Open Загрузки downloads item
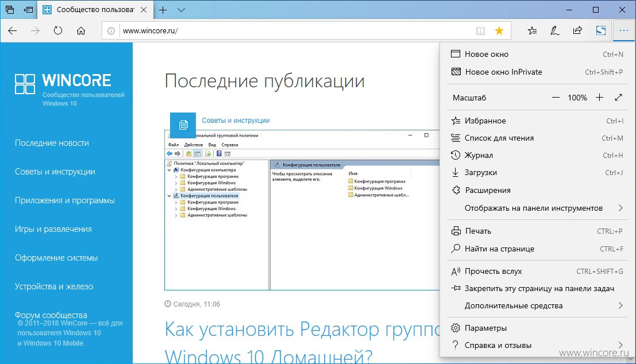636x364 pixels. coord(537,173)
